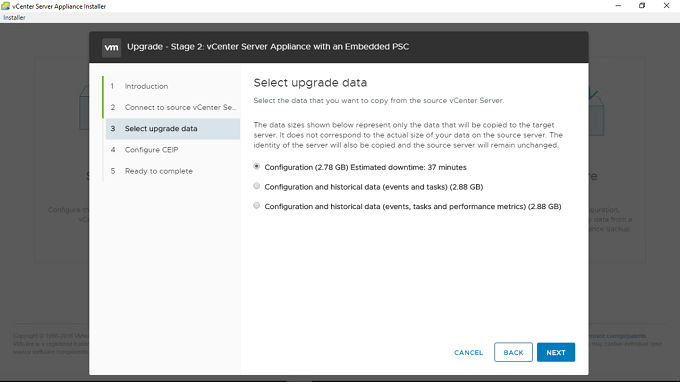The width and height of the screenshot is (680, 382).
Task: Close the vCenter Server Appliance Installer window
Action: pyautogui.click(x=666, y=6)
